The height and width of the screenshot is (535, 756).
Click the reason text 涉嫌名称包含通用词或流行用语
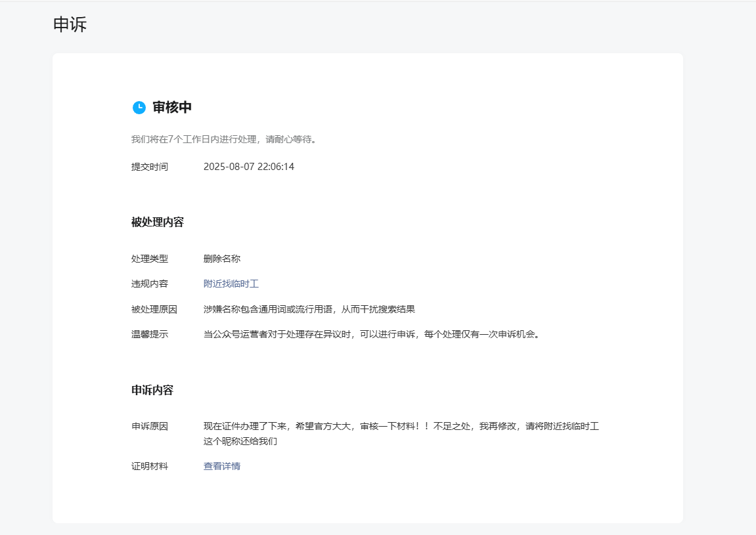tap(267, 309)
